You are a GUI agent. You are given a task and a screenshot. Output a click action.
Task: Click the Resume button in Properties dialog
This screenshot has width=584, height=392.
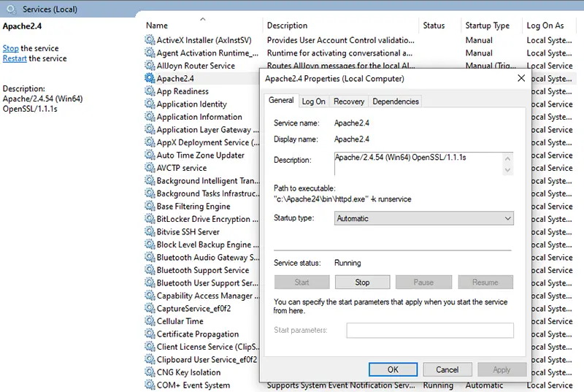485,283
